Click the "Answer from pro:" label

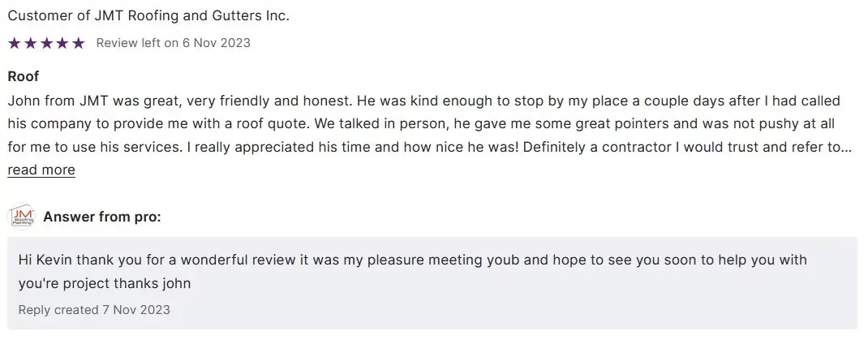click(x=102, y=217)
